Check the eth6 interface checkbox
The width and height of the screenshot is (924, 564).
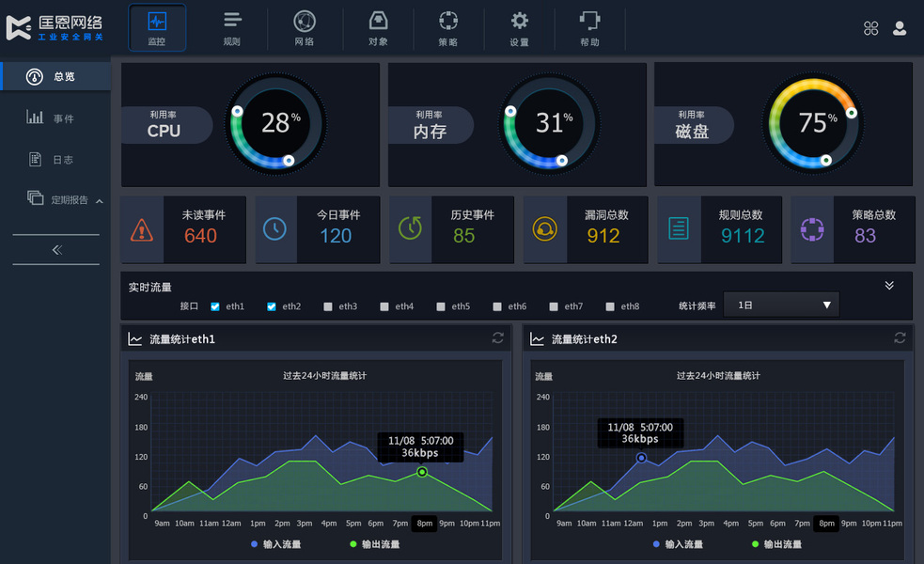[x=497, y=306]
